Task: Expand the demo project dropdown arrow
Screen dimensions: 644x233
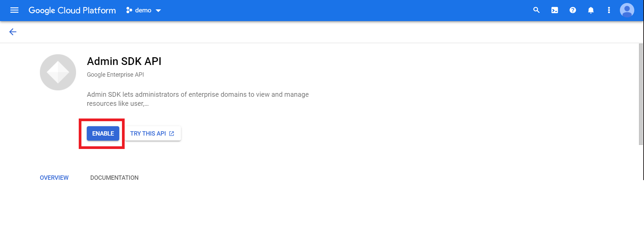Action: [158, 11]
